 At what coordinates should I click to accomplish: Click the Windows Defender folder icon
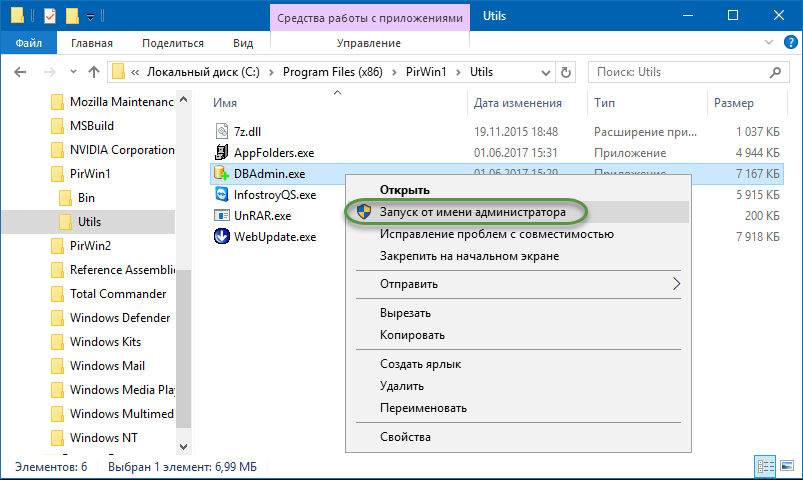click(x=57, y=318)
